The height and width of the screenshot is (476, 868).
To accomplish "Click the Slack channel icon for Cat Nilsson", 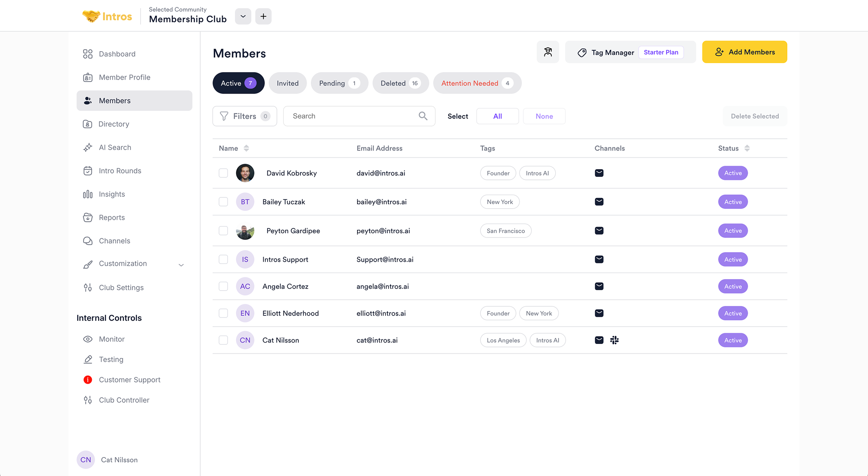I will point(614,340).
